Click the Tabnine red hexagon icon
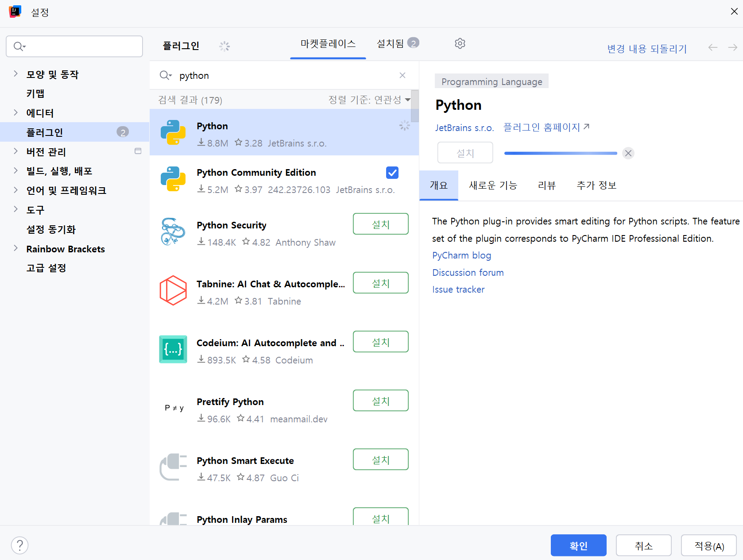Image resolution: width=743 pixels, height=560 pixels. (x=173, y=290)
